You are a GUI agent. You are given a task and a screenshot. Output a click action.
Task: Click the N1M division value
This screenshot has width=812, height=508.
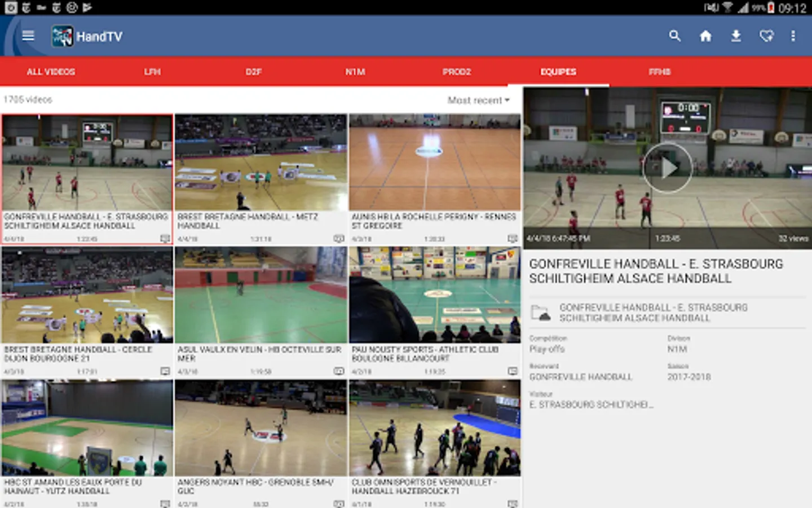tap(677, 349)
